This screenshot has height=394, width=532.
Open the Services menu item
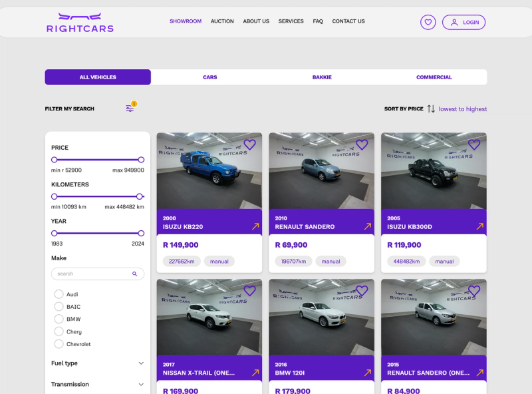(291, 21)
